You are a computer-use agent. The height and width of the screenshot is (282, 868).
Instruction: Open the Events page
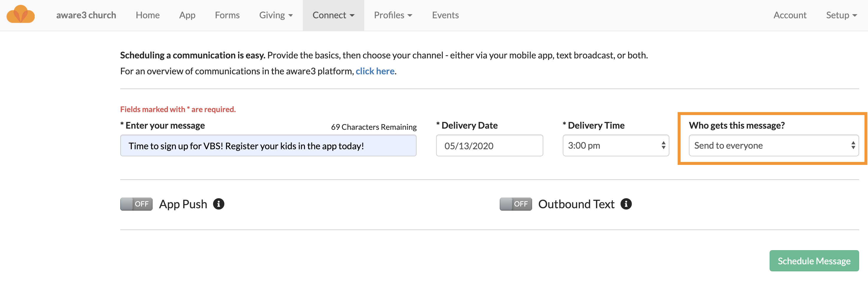click(445, 15)
